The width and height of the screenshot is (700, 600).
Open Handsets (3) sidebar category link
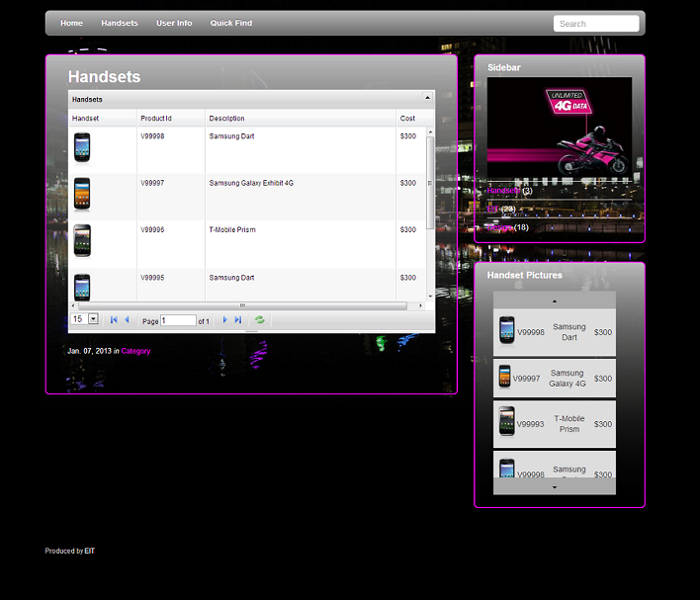point(503,191)
